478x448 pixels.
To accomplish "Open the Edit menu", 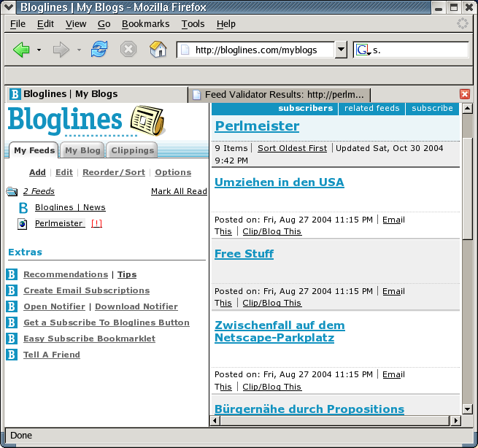I will (x=45, y=24).
